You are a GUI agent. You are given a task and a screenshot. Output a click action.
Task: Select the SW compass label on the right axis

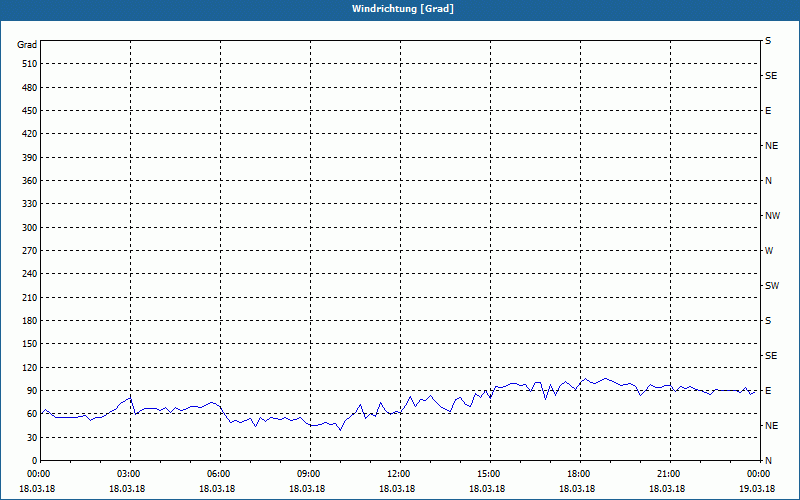point(772,286)
